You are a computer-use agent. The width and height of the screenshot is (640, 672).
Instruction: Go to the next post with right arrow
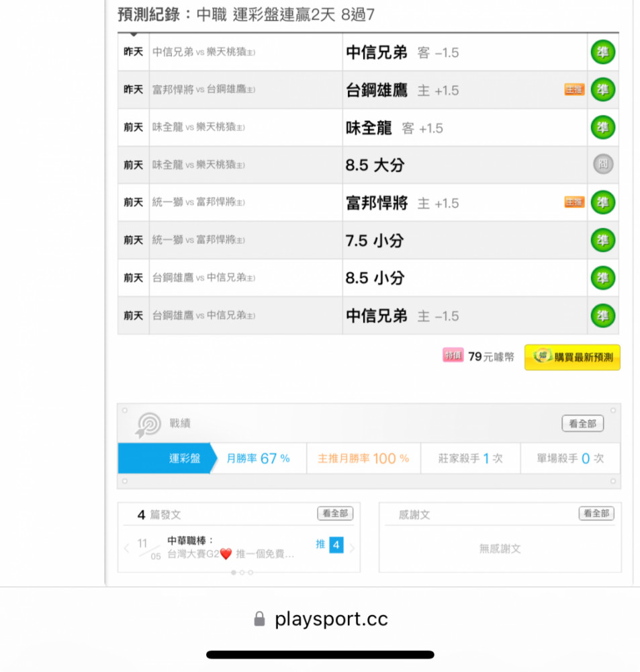(x=352, y=548)
